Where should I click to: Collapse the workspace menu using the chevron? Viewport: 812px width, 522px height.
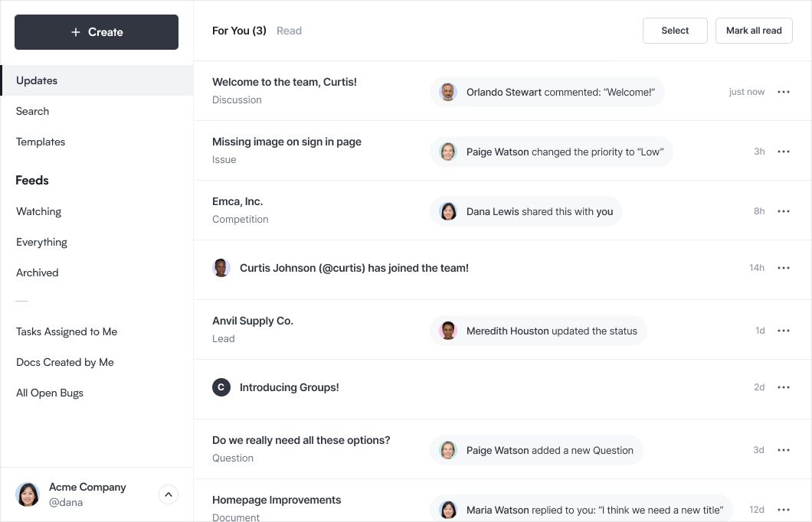(169, 494)
